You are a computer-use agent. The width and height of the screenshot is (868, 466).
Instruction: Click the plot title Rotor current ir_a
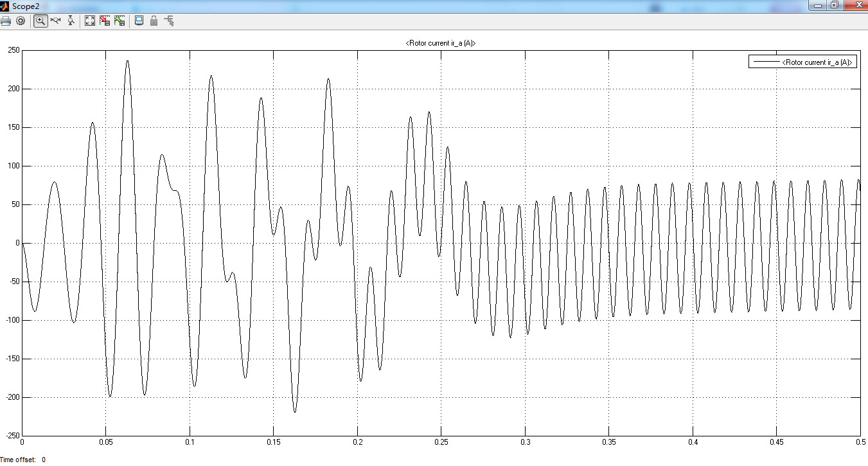[441, 43]
